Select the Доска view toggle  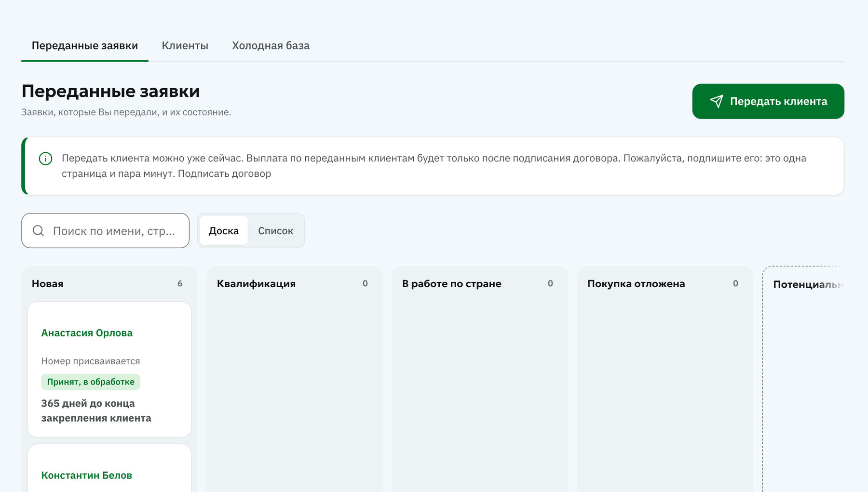coord(224,231)
